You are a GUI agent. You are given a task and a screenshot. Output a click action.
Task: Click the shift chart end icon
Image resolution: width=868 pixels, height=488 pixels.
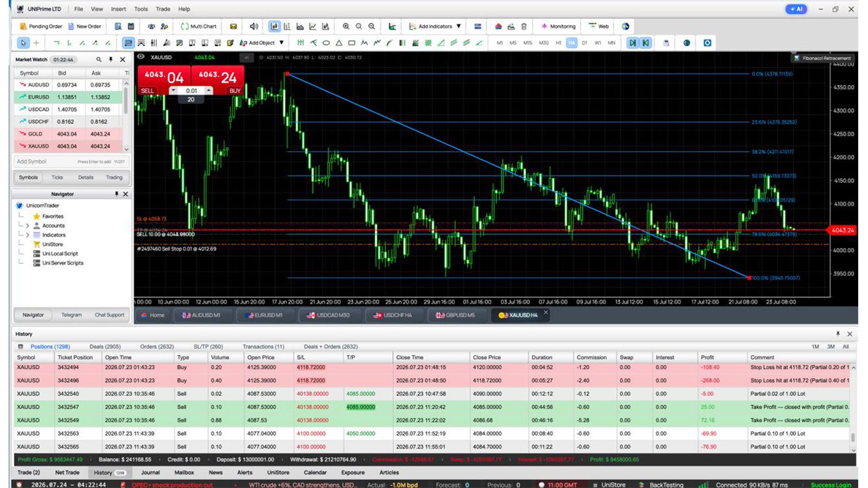pyautogui.click(x=633, y=43)
